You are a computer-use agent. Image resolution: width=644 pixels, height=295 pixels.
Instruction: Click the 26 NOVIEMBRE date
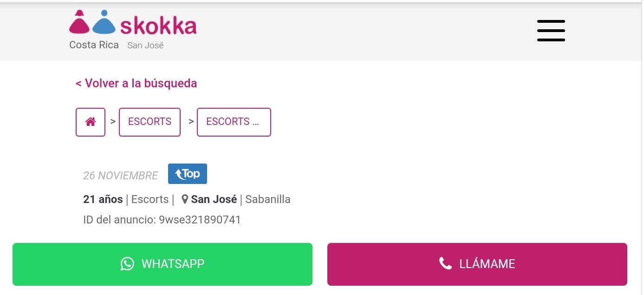click(x=121, y=176)
